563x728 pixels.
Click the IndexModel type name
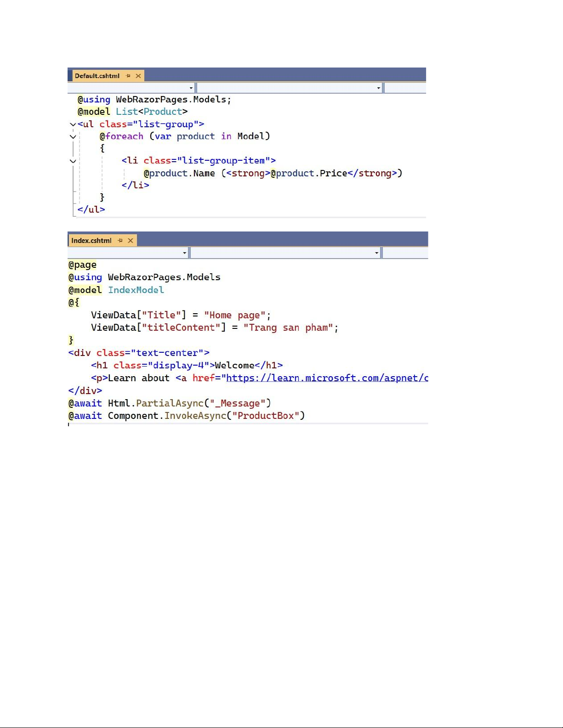point(136,290)
